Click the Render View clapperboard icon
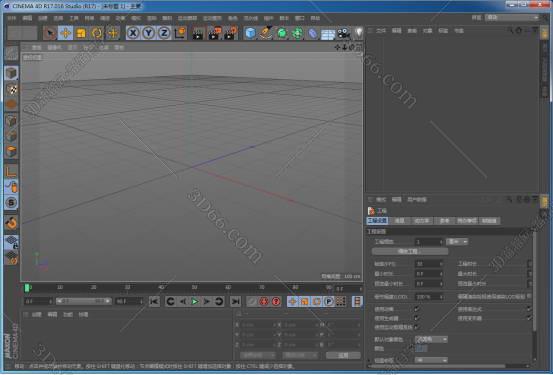553x375 pixels. tap(198, 34)
